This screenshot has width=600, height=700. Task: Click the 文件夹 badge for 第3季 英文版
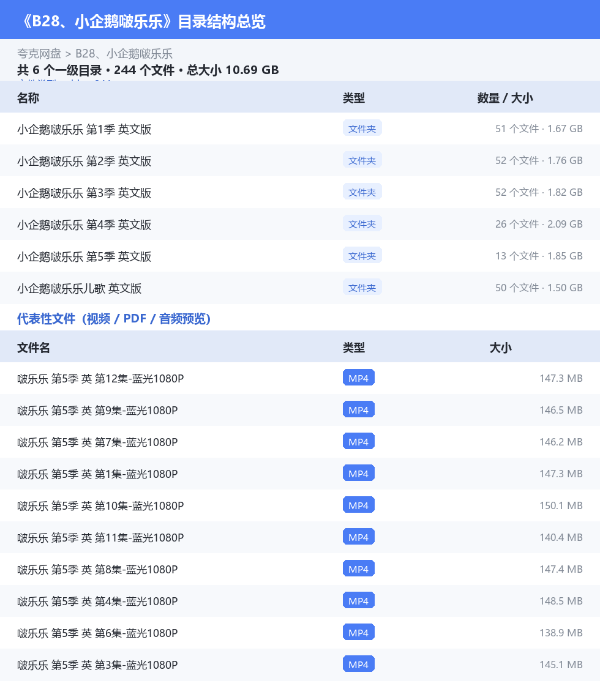coord(362,192)
